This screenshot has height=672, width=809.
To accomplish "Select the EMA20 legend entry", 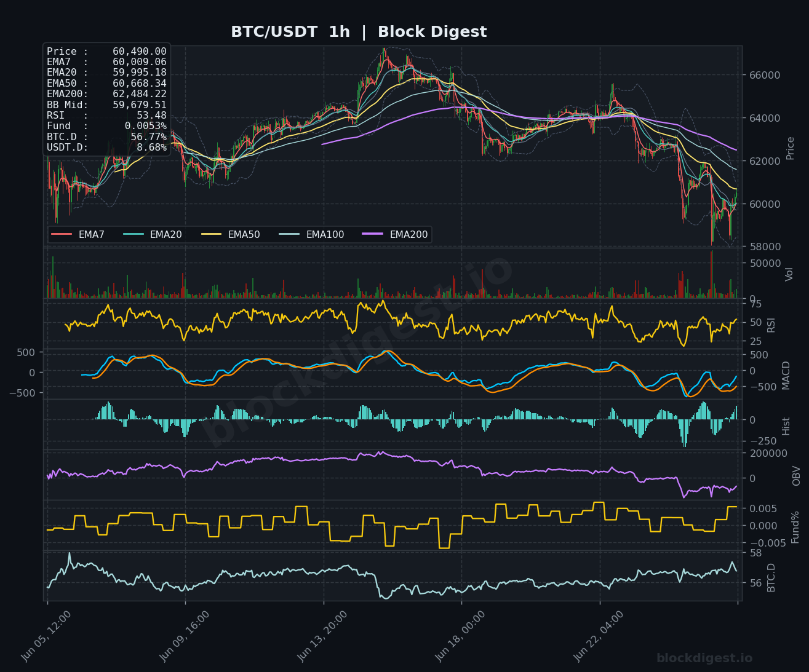I will point(153,235).
